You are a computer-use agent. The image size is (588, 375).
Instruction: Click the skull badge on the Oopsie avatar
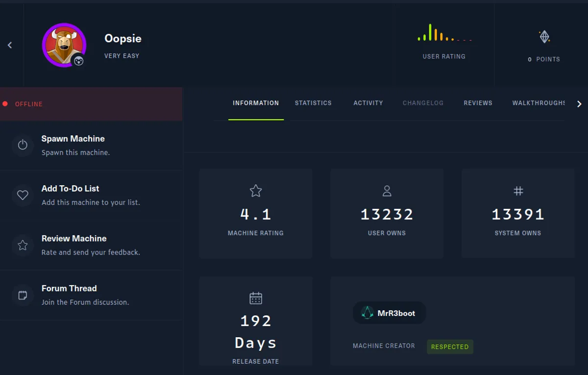pos(77,60)
